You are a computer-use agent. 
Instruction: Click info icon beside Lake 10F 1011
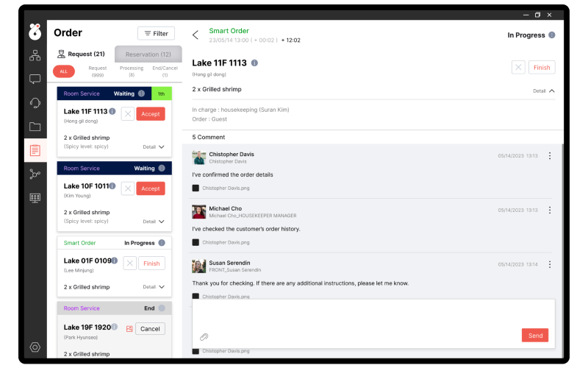pos(112,185)
